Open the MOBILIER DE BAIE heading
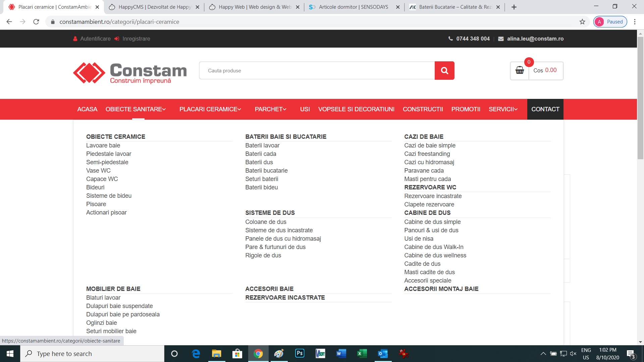The width and height of the screenshot is (644, 362). point(113,289)
